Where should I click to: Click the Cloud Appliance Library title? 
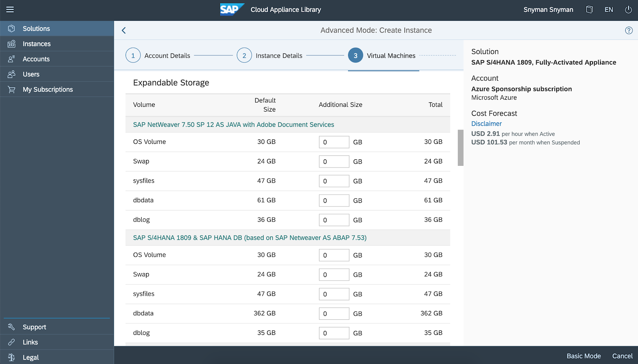click(x=286, y=10)
